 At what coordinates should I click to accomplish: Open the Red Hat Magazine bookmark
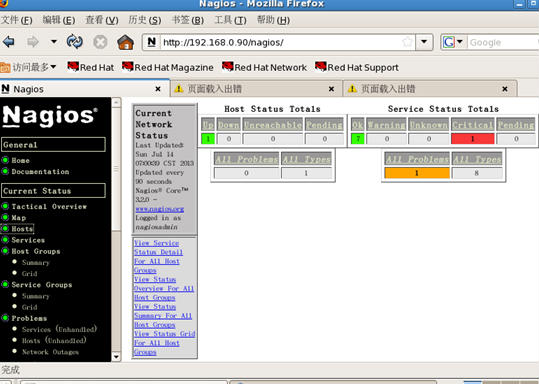point(168,67)
